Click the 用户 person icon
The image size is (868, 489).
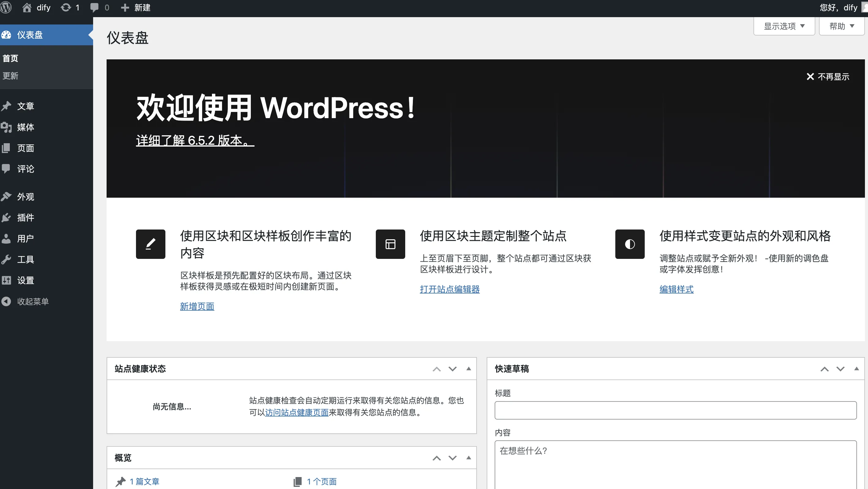[x=6, y=239]
